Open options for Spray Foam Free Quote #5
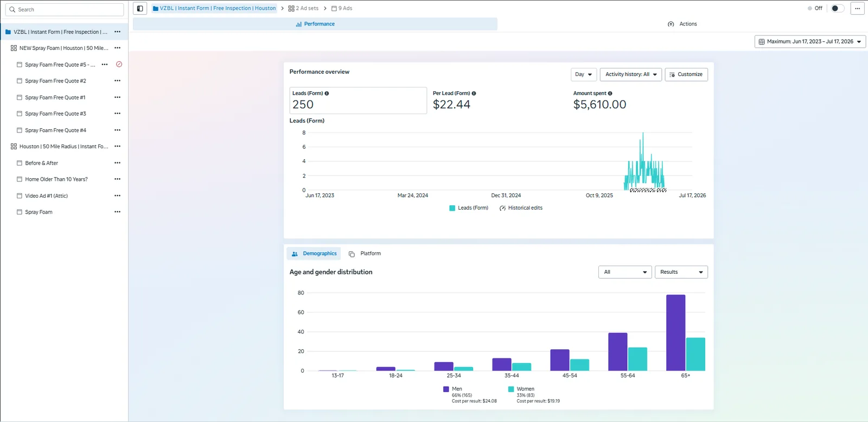 [x=105, y=65]
